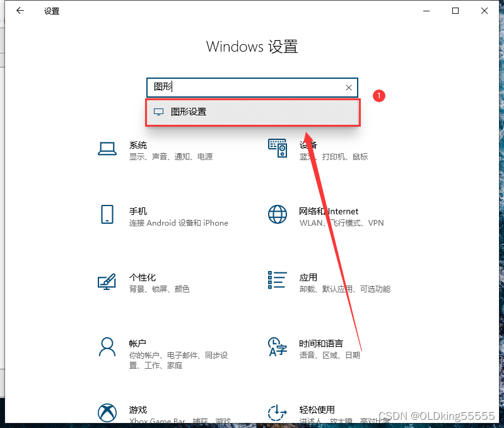Open the 手机 phone icon

click(x=107, y=214)
